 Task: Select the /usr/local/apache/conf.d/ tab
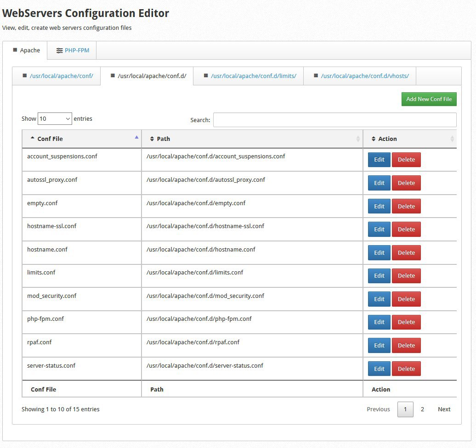pos(147,76)
